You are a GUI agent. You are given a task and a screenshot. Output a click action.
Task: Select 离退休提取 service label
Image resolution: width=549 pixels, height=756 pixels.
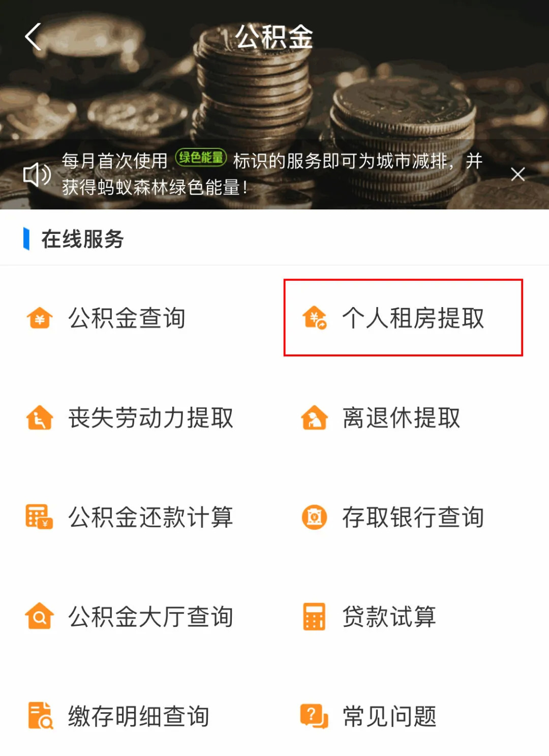(401, 418)
